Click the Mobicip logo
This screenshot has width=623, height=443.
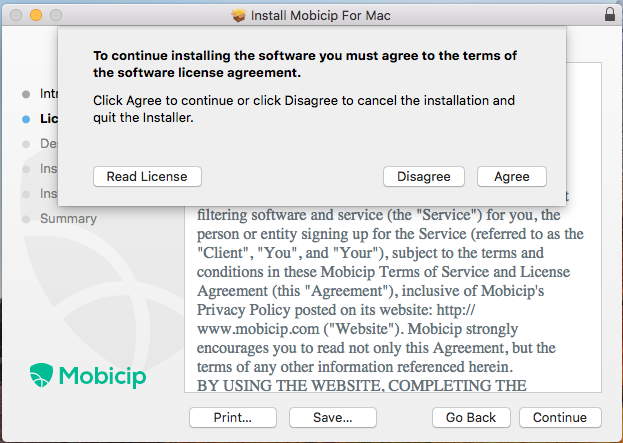88,375
